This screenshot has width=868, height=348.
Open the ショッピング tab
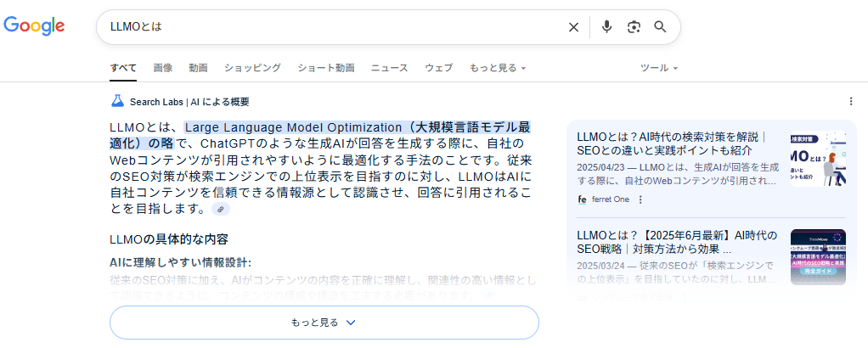tap(252, 68)
